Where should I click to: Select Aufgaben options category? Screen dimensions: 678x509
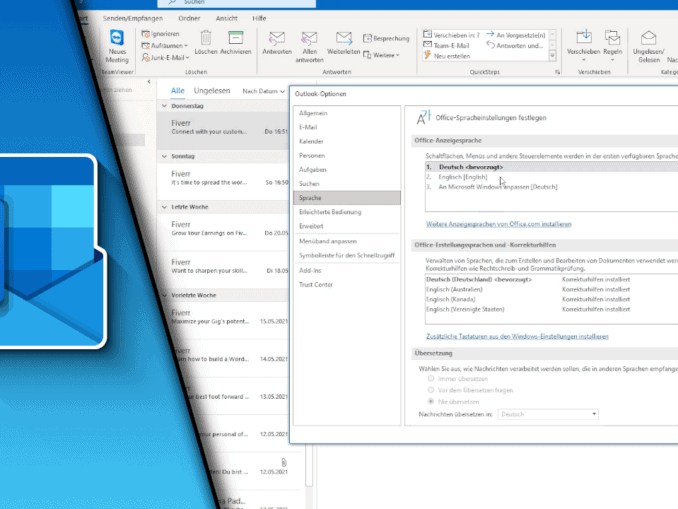pyautogui.click(x=347, y=170)
